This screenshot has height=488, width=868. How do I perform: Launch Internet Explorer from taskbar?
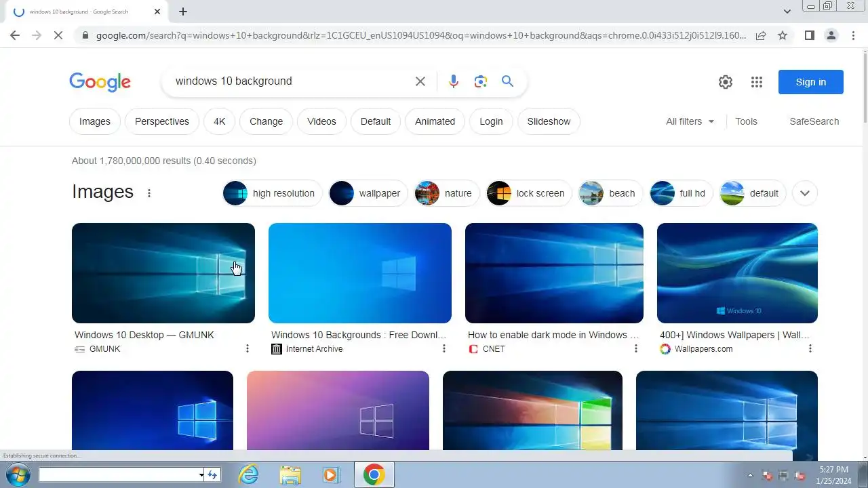[x=249, y=475]
